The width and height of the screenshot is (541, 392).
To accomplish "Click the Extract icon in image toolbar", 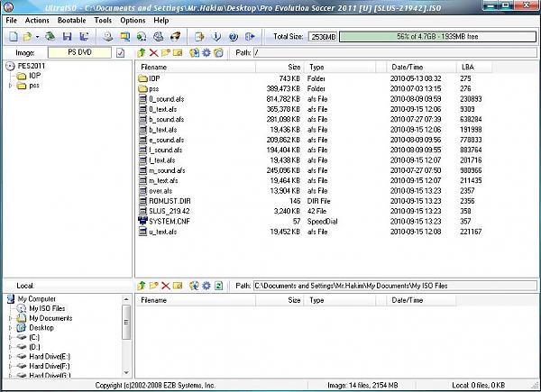I will coord(194,53).
